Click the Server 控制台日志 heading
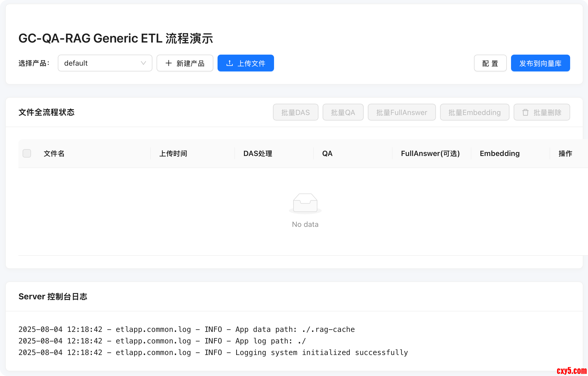Screen dimensions: 588x376 (53, 296)
